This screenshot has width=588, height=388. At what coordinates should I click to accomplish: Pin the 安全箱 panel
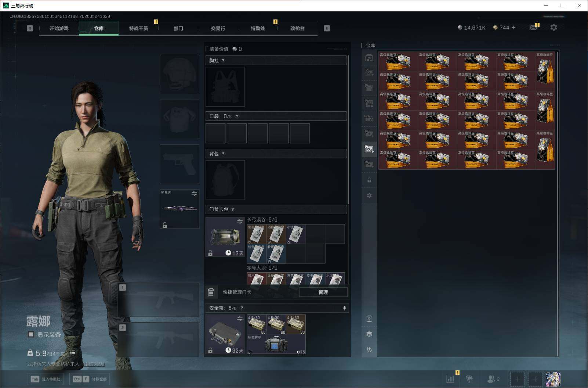tap(344, 308)
